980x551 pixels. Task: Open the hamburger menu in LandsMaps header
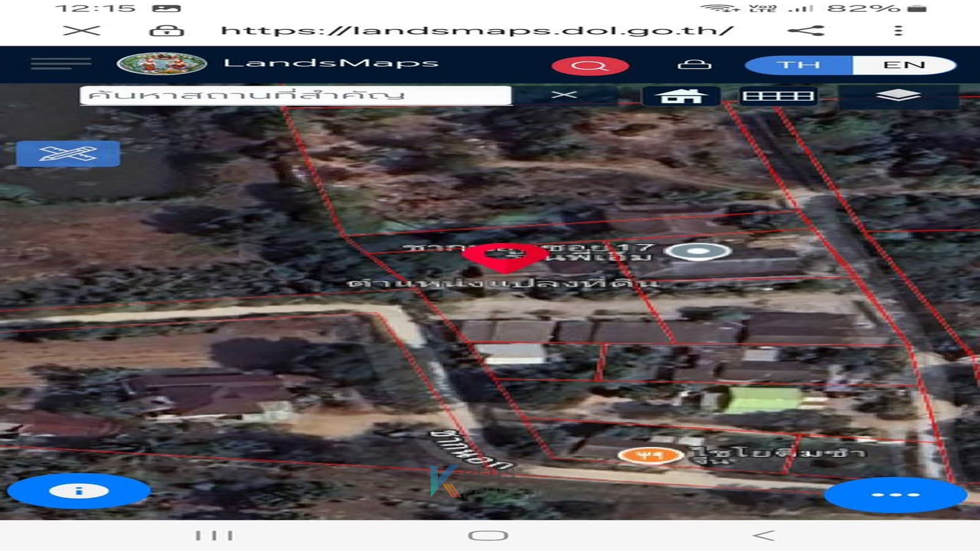(x=61, y=64)
